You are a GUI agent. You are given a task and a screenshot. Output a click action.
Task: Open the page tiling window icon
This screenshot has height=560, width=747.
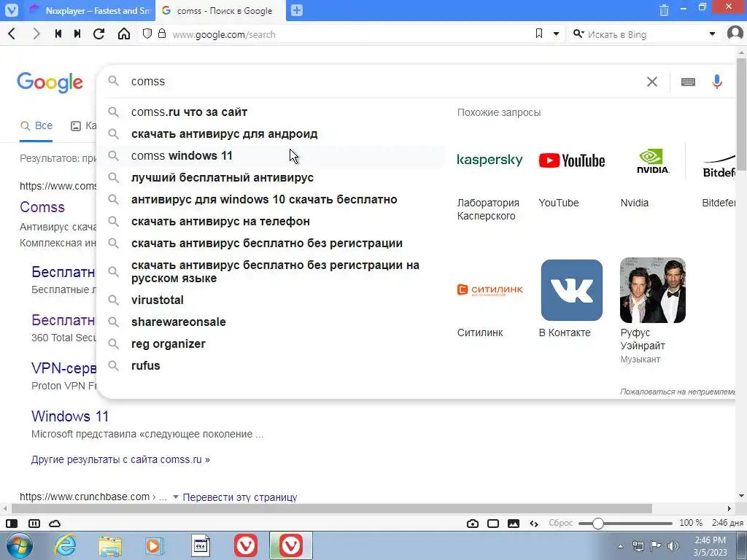pos(493,524)
